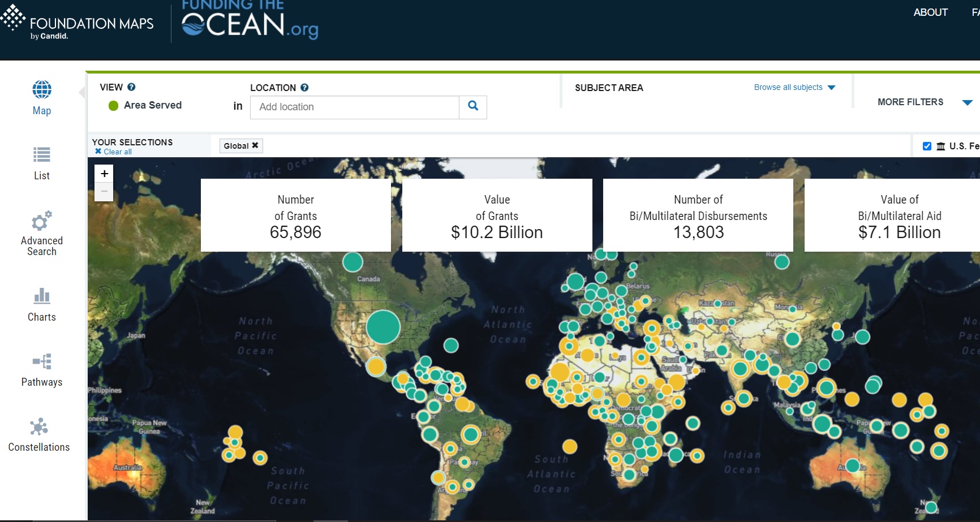Click the teal marker on Australia

click(x=853, y=466)
